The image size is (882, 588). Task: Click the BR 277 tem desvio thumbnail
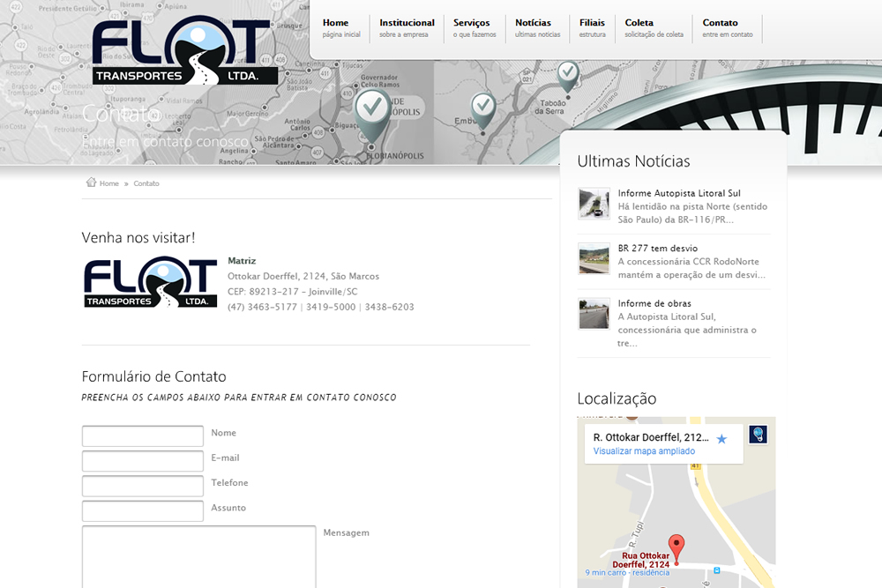(x=594, y=258)
